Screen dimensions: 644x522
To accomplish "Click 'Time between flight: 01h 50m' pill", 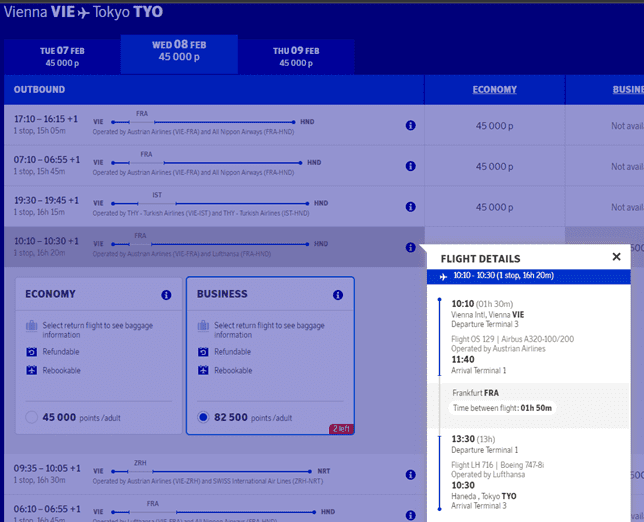I will [502, 408].
